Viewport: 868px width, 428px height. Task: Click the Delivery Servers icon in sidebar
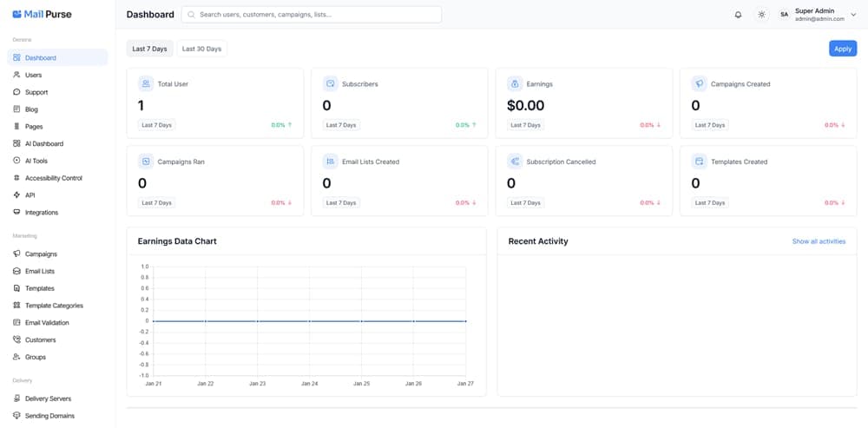[x=17, y=398]
